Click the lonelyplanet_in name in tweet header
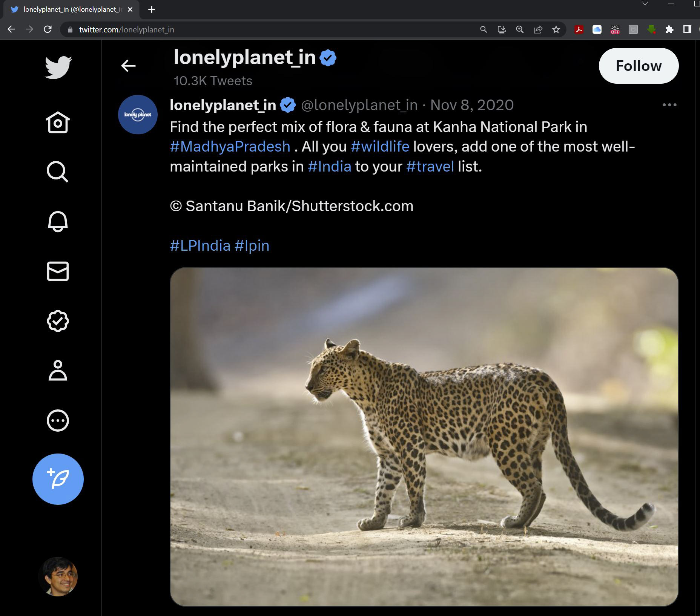The height and width of the screenshot is (616, 700). coord(223,105)
